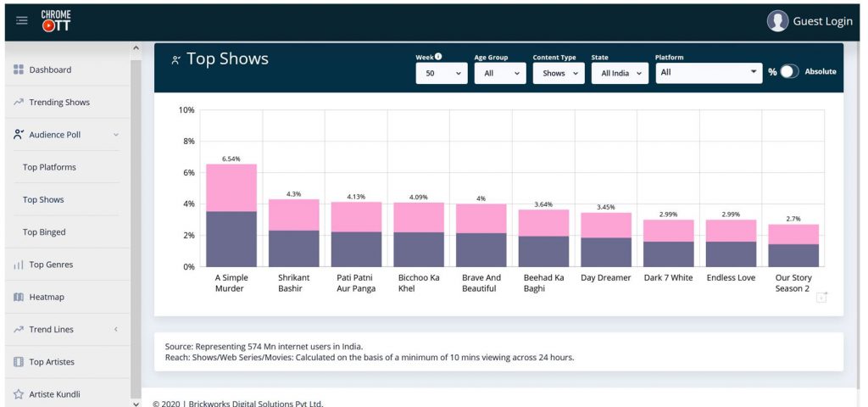The image size is (868, 407).
Task: Click the A Simple Murder pink bar segment
Action: [x=231, y=187]
